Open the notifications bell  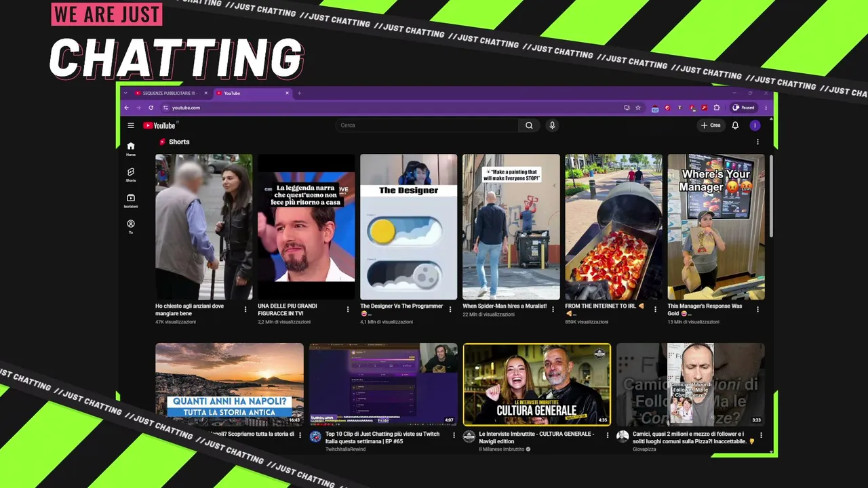coord(735,125)
